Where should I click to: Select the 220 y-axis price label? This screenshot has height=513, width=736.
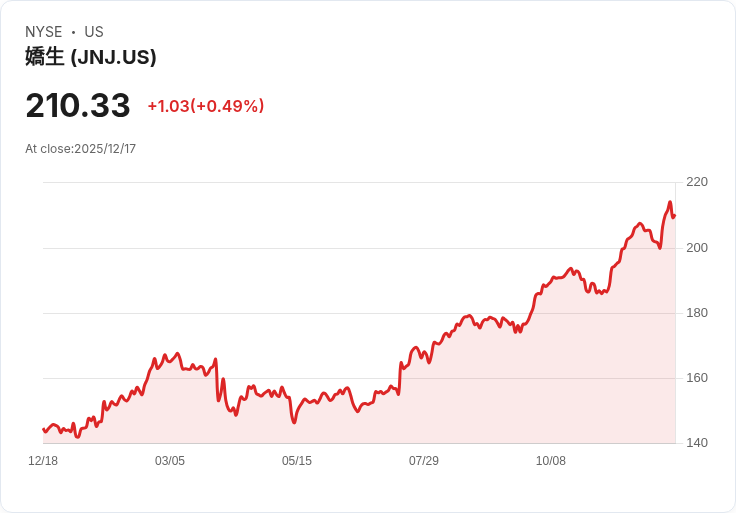click(697, 182)
